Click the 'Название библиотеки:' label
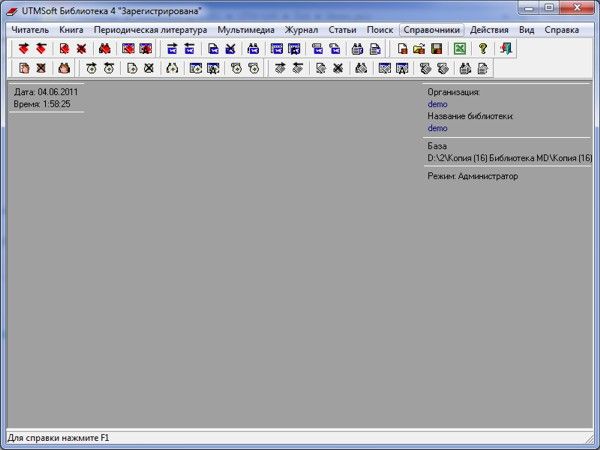The width and height of the screenshot is (600, 450). [x=470, y=116]
